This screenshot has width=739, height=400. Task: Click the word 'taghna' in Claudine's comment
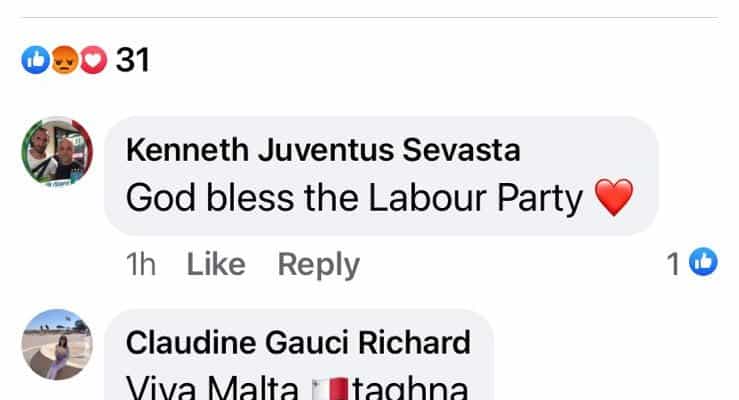point(410,389)
